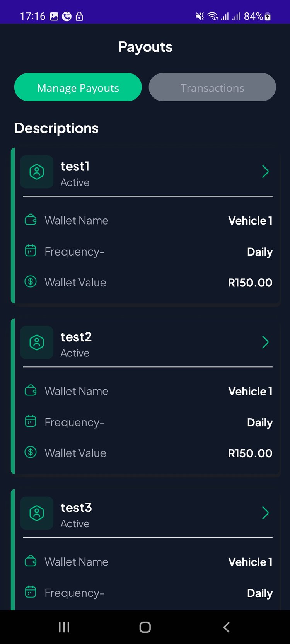Click wallet icon in test1 card
The height and width of the screenshot is (644, 290).
31,220
